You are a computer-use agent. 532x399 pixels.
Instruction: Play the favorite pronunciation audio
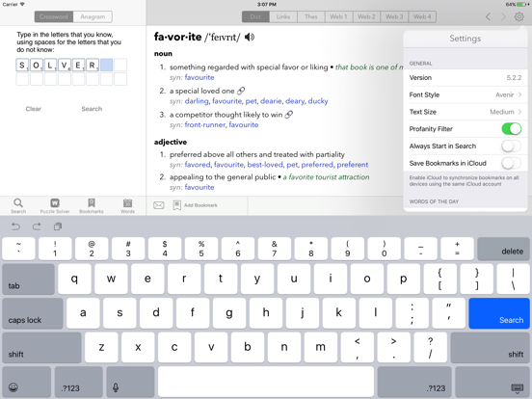coord(250,37)
